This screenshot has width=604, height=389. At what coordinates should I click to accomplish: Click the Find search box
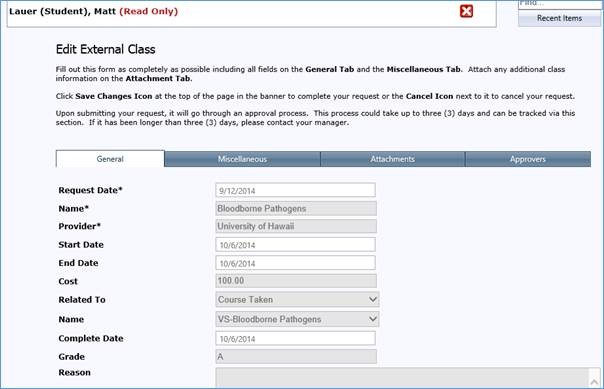pyautogui.click(x=559, y=4)
